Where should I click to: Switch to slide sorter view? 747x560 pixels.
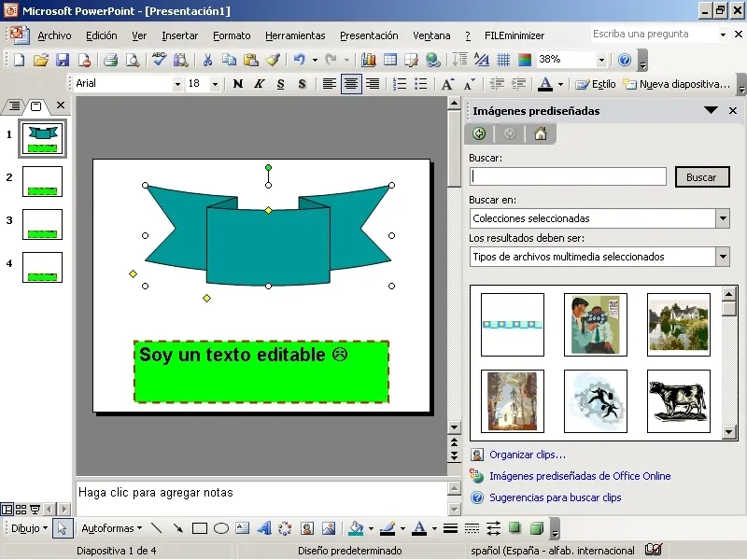21,510
